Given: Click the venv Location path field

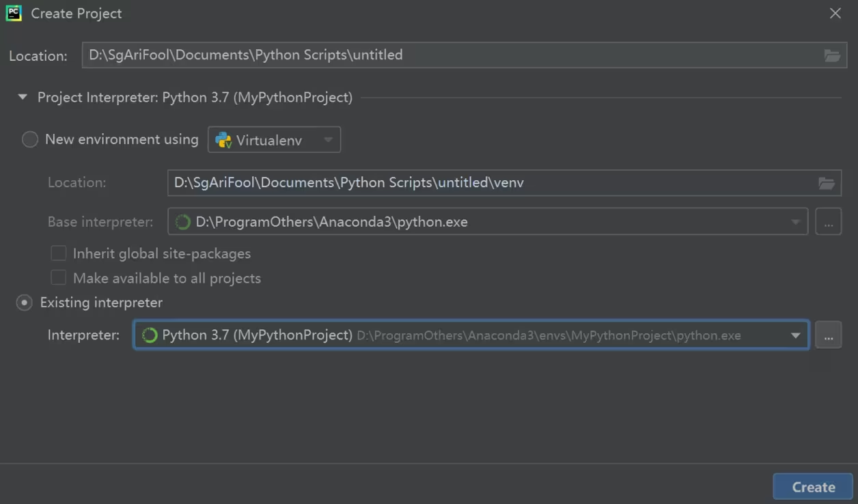Looking at the screenshot, I should [504, 183].
